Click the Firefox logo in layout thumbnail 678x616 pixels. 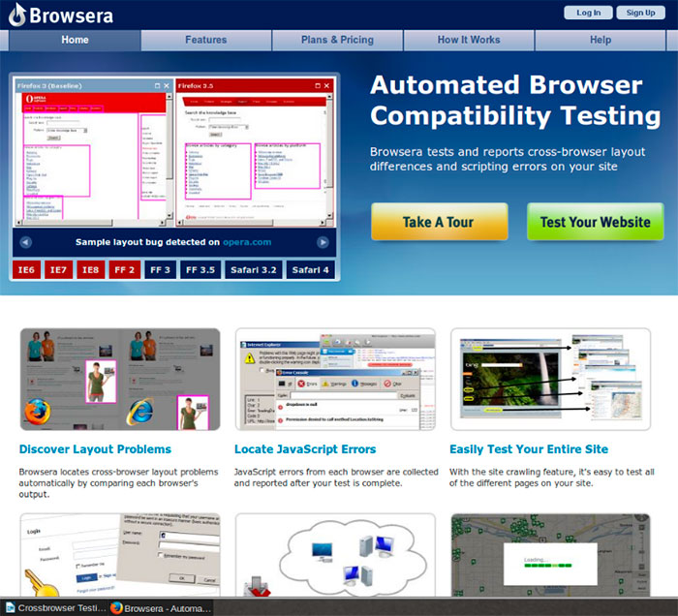click(37, 411)
